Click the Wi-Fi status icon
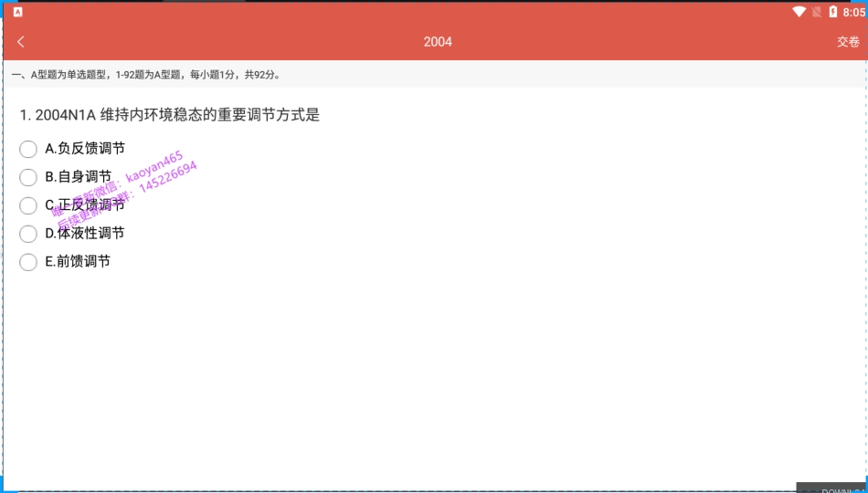Viewport: 868px width, 493px height. pyautogui.click(x=799, y=12)
